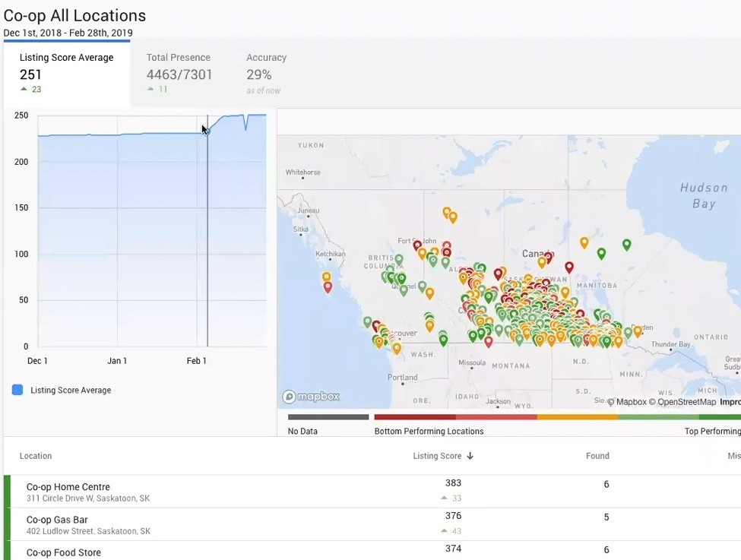Image resolution: width=741 pixels, height=560 pixels.
Task: Click the date range Dec 1st - Feb 28th
Action: (68, 33)
